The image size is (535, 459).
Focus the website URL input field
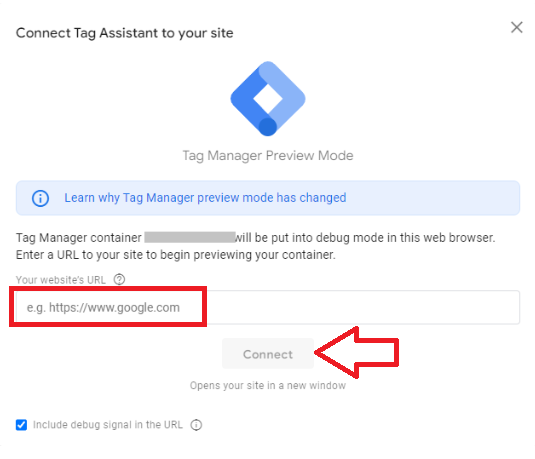tap(268, 307)
